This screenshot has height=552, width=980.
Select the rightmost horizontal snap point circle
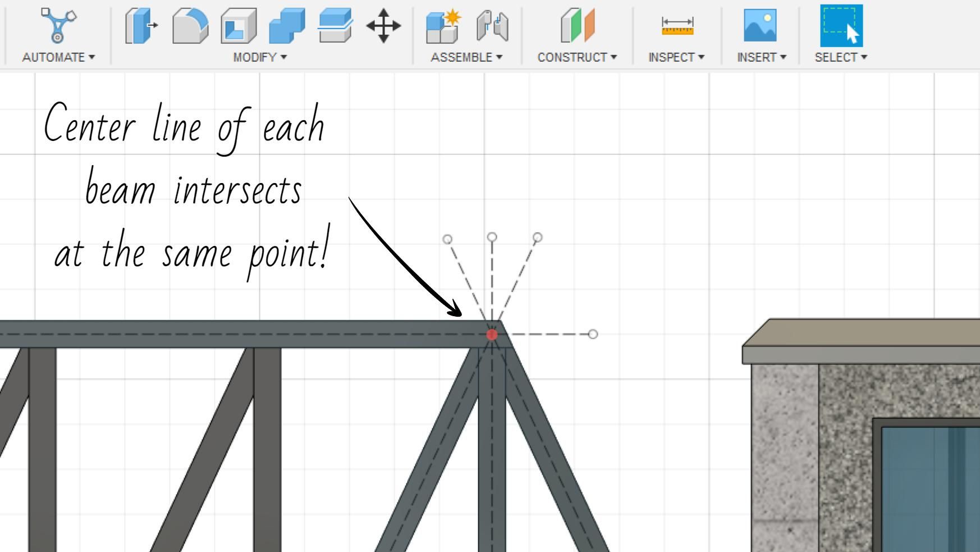[x=593, y=334]
